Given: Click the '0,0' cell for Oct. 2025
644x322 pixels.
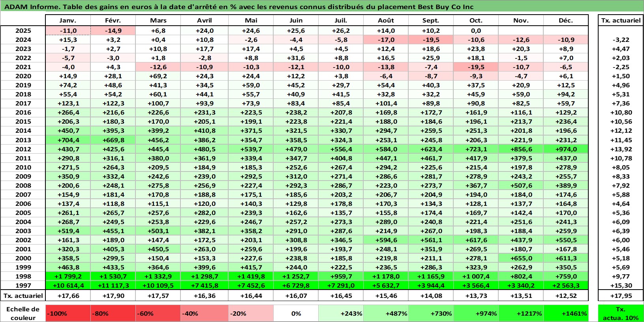Looking at the screenshot, I should (476, 30).
